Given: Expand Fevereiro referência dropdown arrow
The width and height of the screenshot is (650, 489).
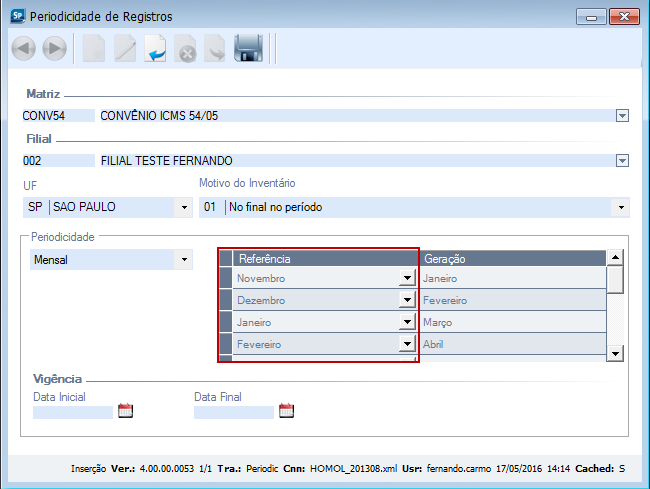Looking at the screenshot, I should coord(407,344).
